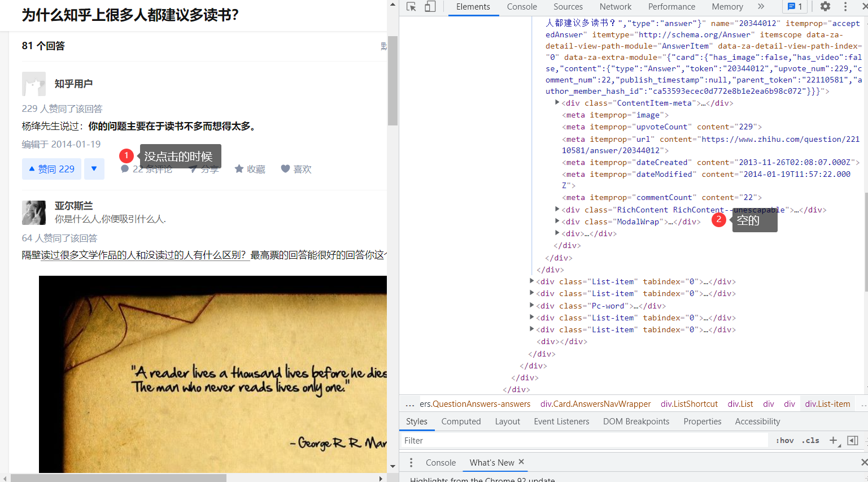The image size is (868, 482).
Task: Open 知乎用户 avatar
Action: pos(34,84)
